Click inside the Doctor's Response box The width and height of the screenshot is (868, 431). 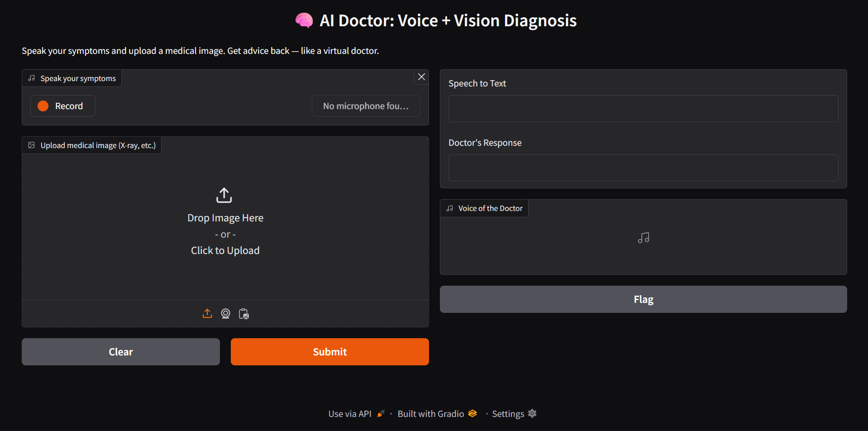(643, 168)
